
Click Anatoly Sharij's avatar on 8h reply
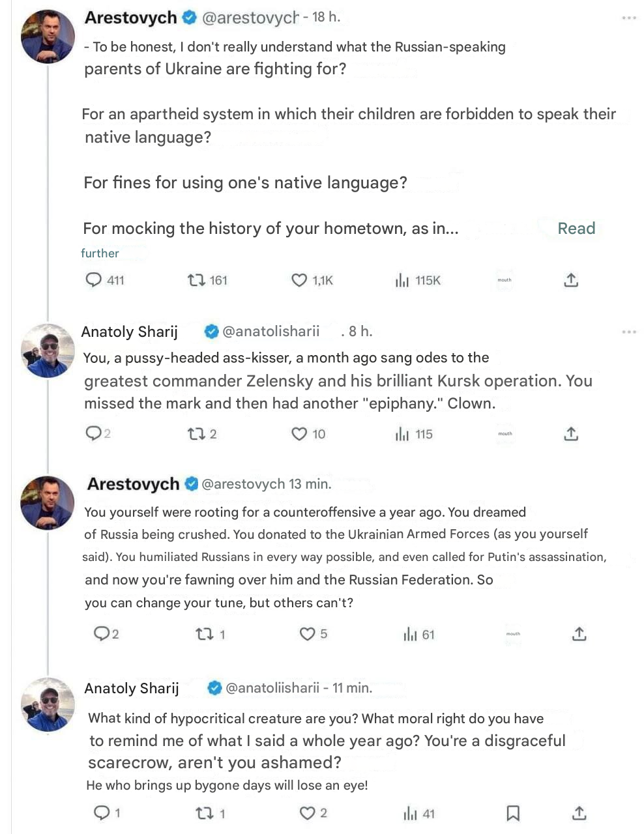tap(48, 351)
